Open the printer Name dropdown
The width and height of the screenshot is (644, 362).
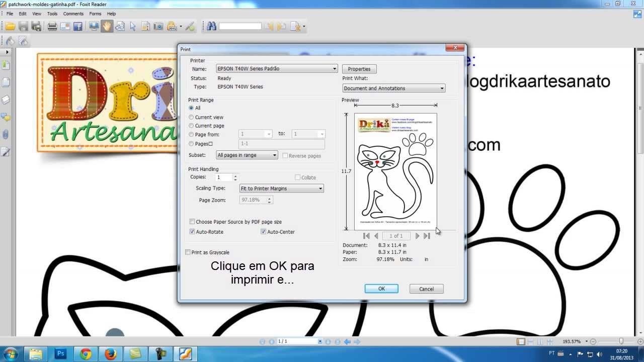pyautogui.click(x=277, y=69)
